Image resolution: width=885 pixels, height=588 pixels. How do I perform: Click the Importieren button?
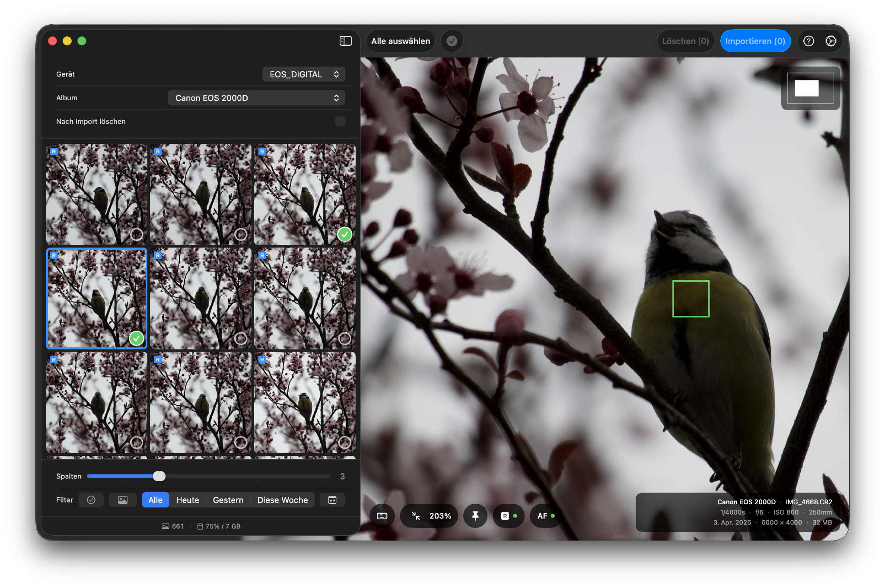click(755, 41)
